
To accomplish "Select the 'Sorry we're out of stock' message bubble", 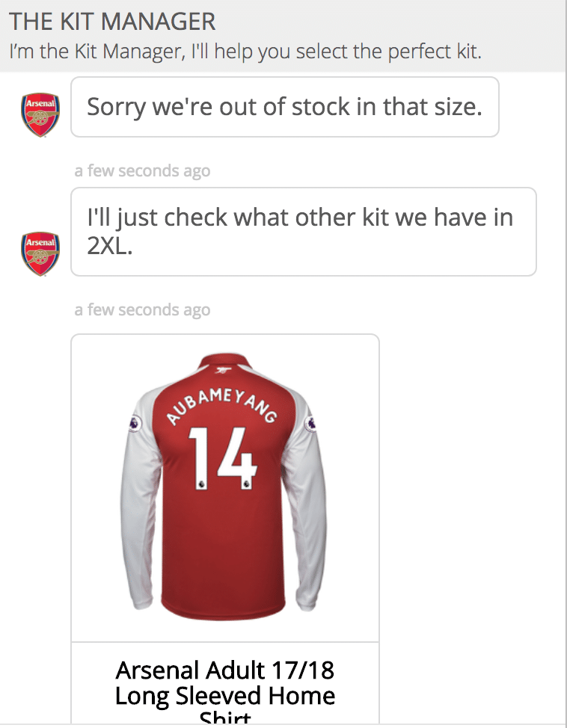I will click(x=284, y=107).
